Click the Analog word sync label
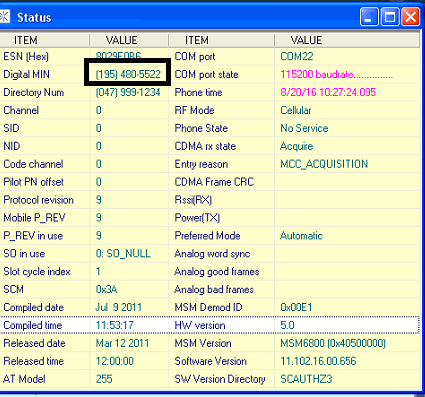 (212, 254)
